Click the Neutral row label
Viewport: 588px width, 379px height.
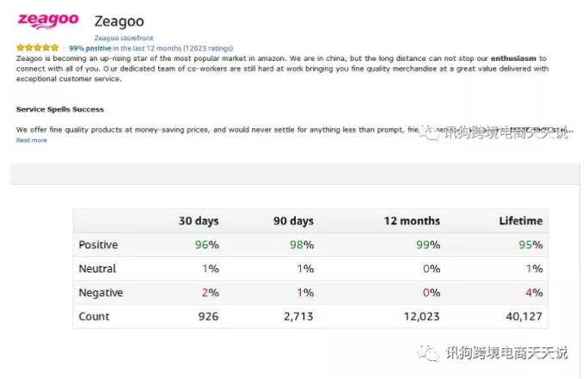97,269
